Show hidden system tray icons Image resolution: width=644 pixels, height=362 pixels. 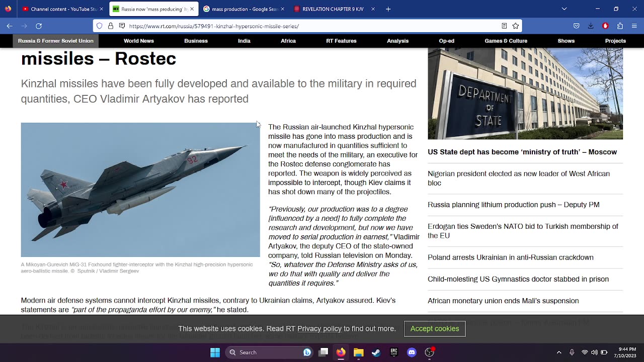pyautogui.click(x=559, y=352)
